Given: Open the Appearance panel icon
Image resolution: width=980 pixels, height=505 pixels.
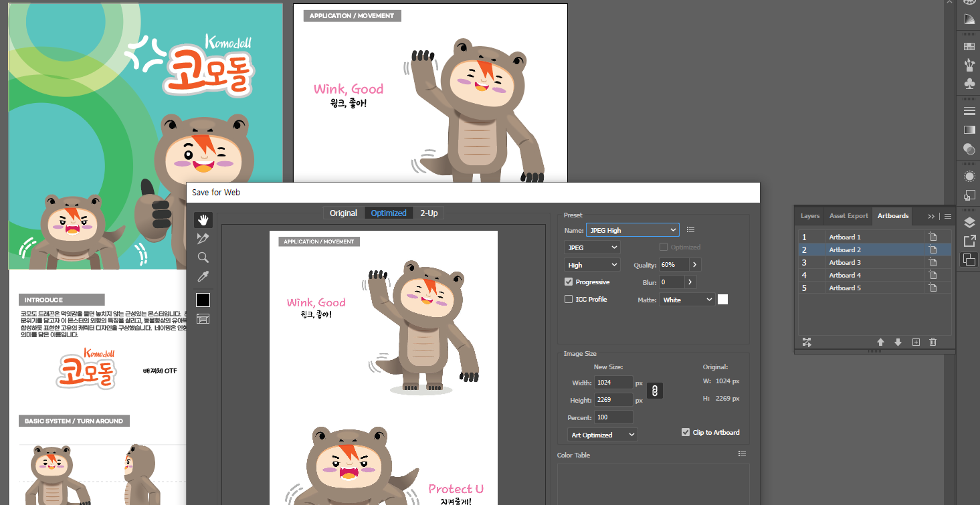Looking at the screenshot, I should [969, 177].
